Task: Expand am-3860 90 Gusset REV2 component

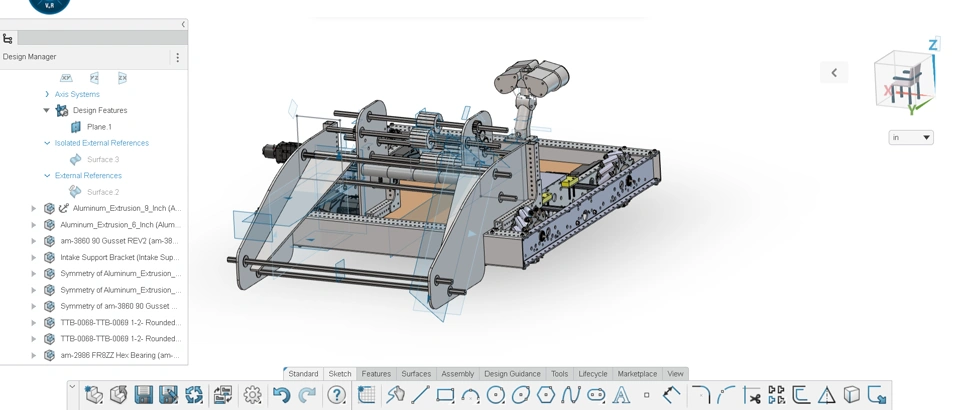Action: click(34, 241)
